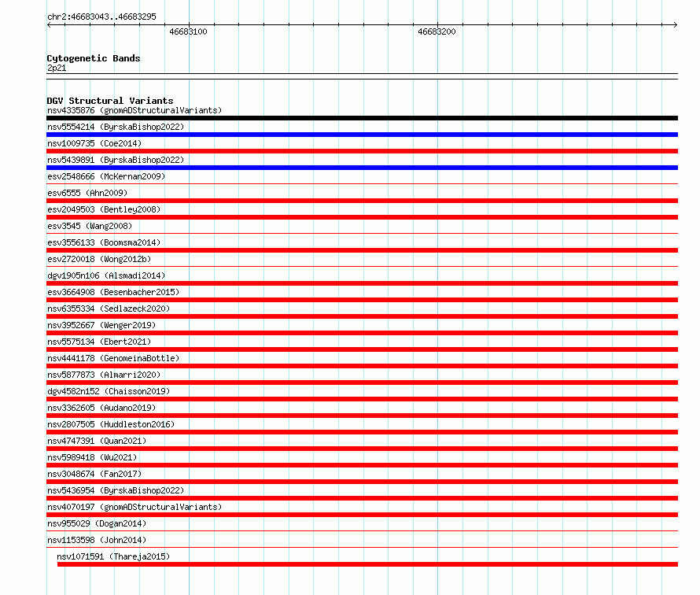Screen dimensions: 700x595
Task: Click the red bar under nsv4441178
Action: tap(362, 366)
